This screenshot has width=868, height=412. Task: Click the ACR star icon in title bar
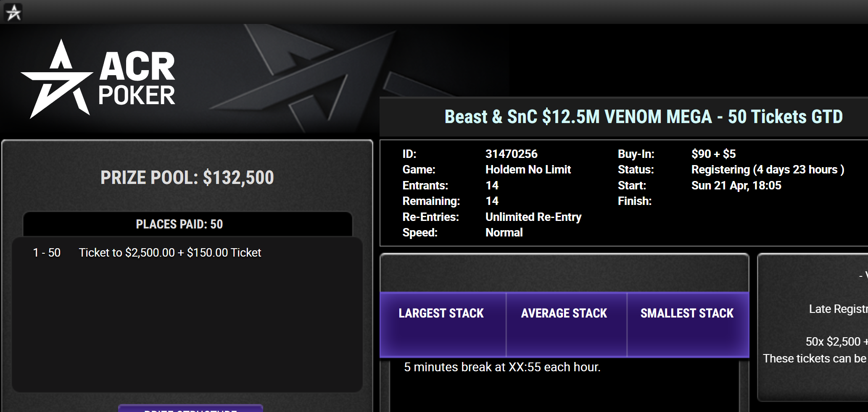[13, 13]
